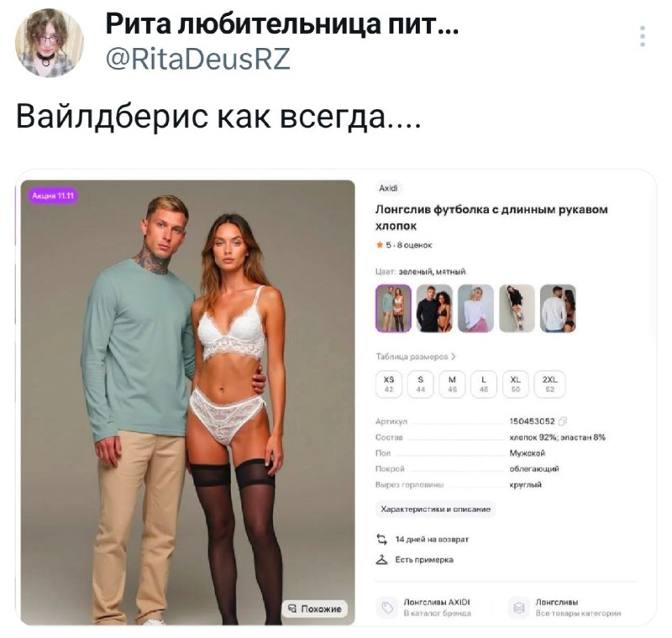This screenshot has height=638, width=672.
Task: Expand Таблица размеров size chart
Action: (416, 357)
